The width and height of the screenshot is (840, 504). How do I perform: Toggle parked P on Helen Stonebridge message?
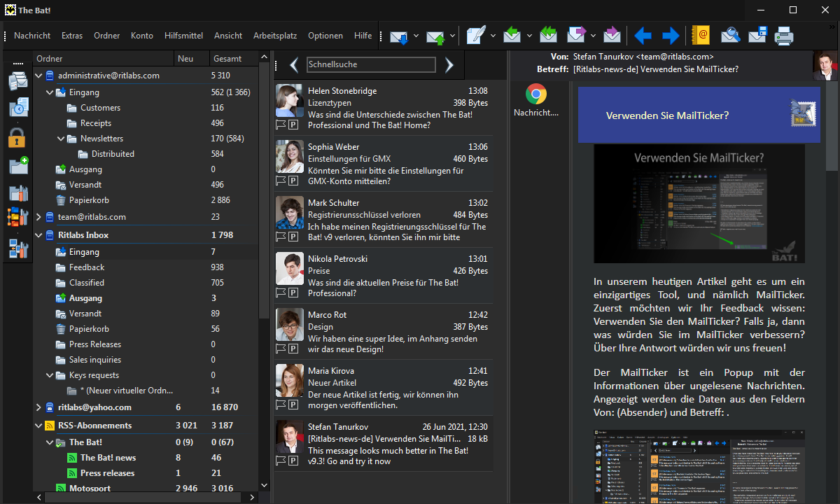[293, 125]
